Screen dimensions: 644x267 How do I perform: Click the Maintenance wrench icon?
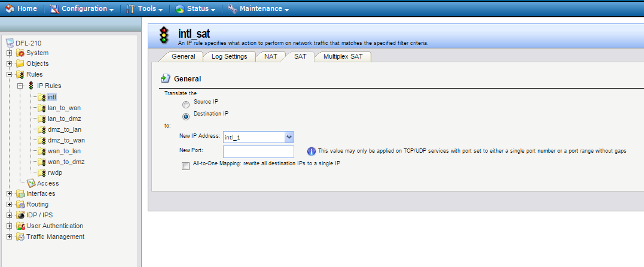tap(232, 8)
